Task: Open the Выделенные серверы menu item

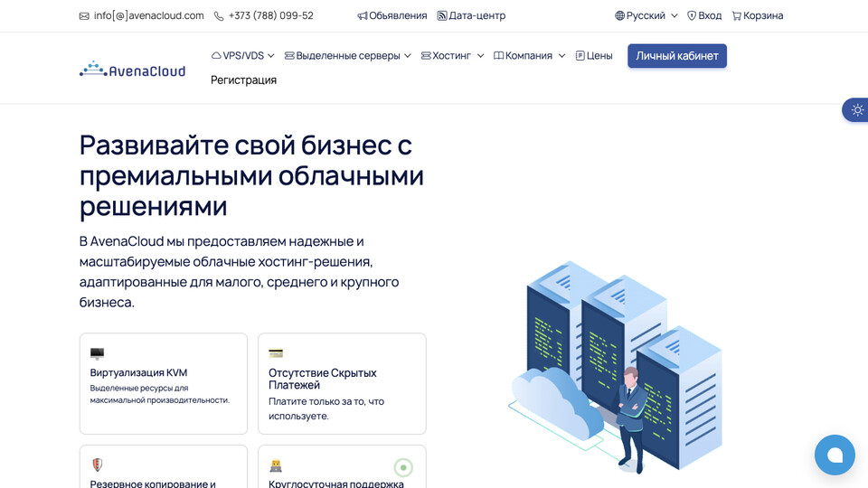Action: [x=347, y=56]
